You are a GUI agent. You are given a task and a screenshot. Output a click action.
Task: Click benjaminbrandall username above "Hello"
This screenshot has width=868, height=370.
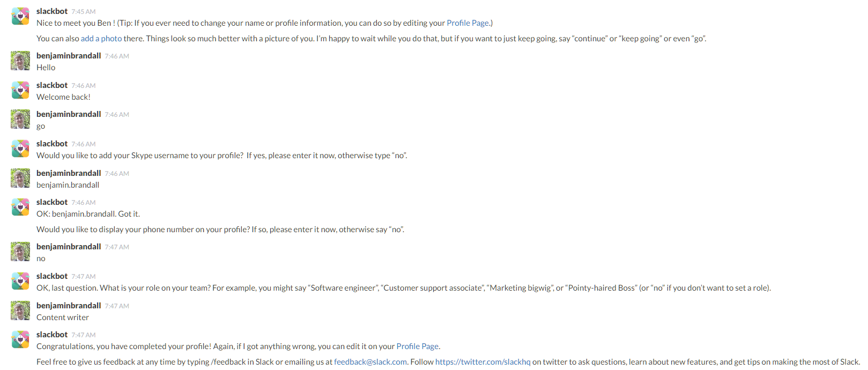click(x=69, y=56)
